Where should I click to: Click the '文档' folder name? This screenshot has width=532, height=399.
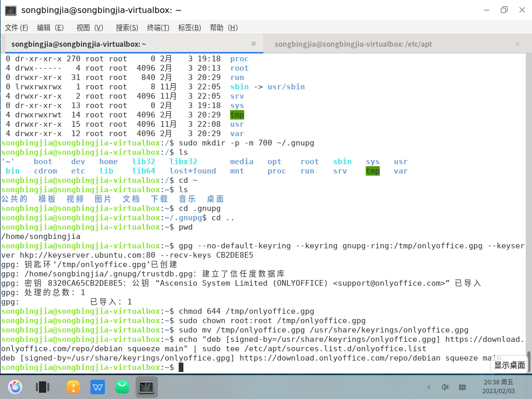coord(131,199)
